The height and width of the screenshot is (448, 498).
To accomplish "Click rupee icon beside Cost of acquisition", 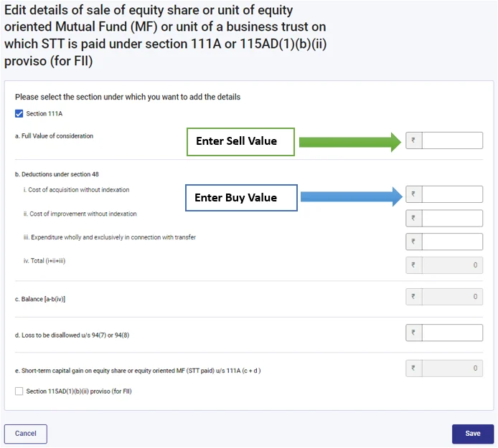I will coord(414,194).
